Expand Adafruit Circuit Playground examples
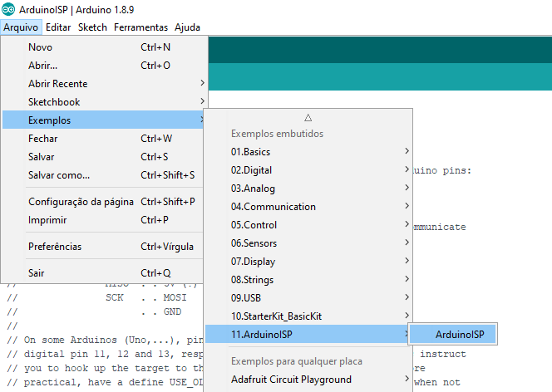Viewport: 552px width, 392px height. (308, 380)
